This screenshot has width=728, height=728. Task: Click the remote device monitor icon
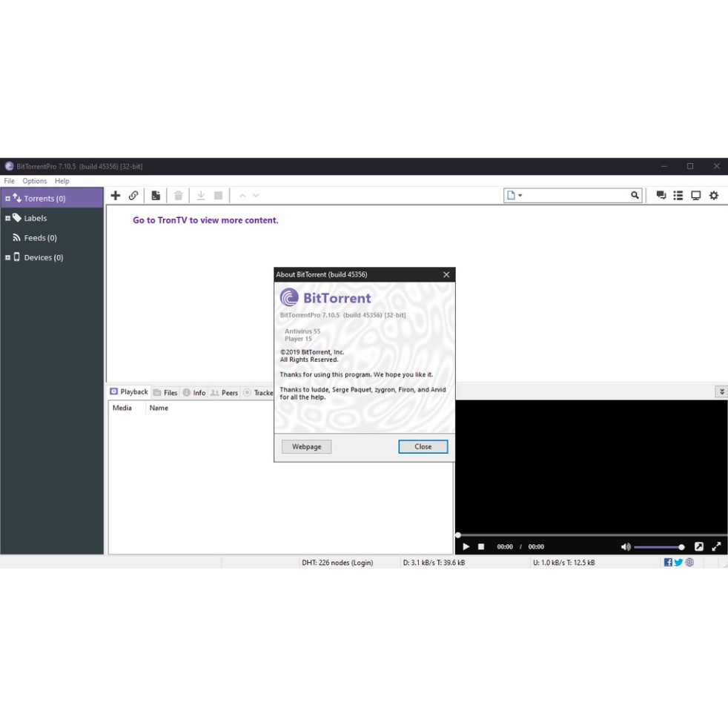tap(696, 196)
